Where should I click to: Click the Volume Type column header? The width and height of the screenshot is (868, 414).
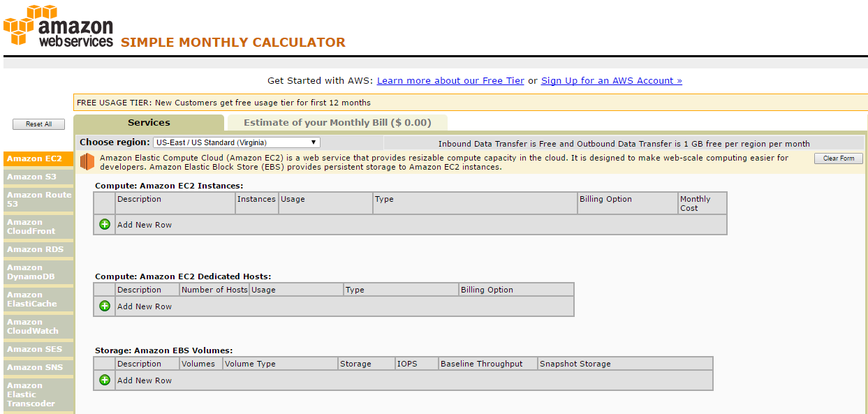coord(280,364)
